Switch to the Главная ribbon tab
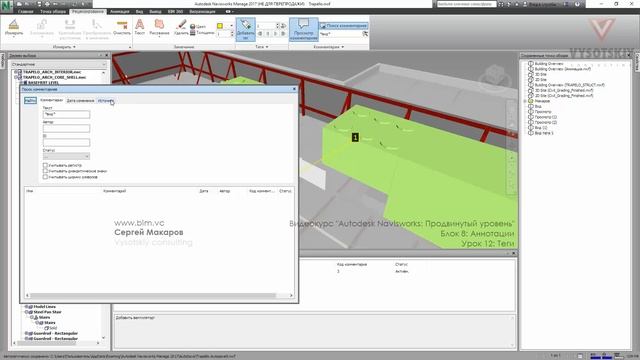 (x=25, y=12)
